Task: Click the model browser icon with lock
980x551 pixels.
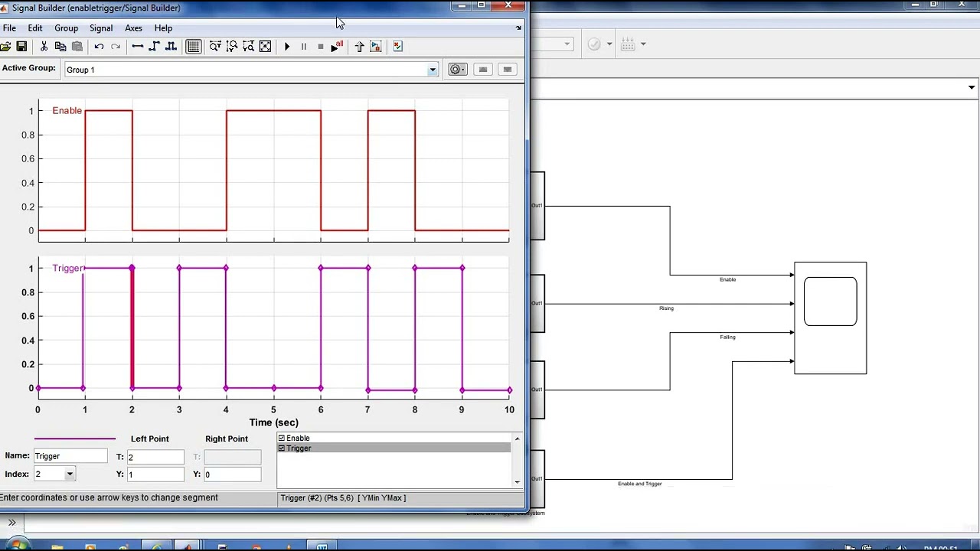Action: tap(375, 47)
